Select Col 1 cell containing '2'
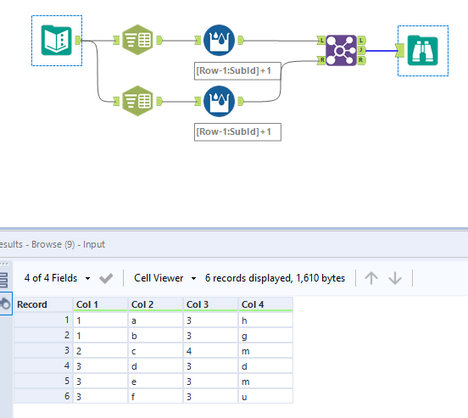 click(100, 351)
